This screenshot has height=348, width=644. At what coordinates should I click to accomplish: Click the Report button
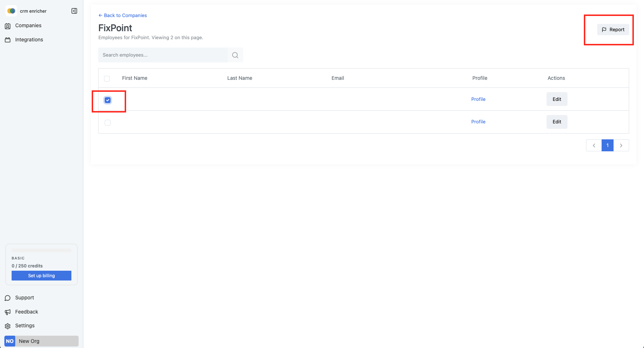[613, 30]
